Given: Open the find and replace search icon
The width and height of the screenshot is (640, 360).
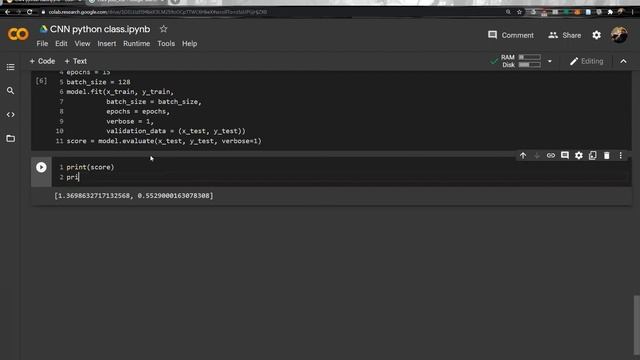Looking at the screenshot, I should click(x=11, y=91).
